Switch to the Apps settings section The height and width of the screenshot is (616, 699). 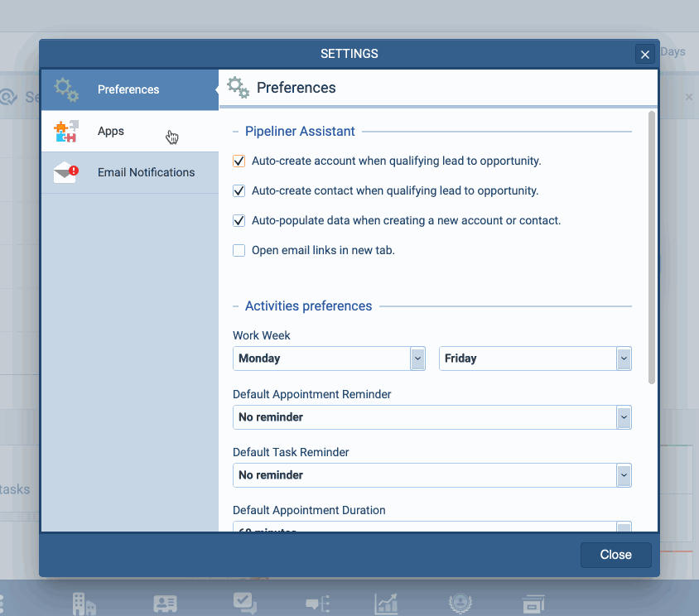(110, 131)
